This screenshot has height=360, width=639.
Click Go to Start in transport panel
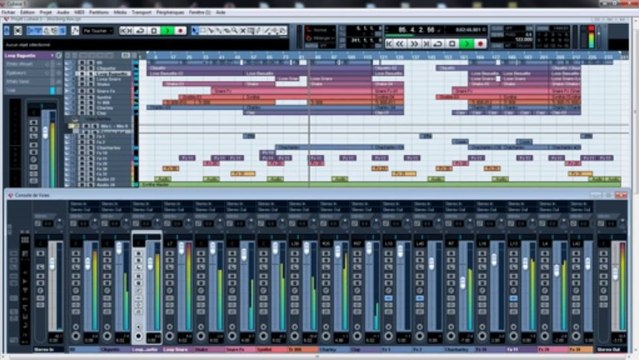point(389,44)
